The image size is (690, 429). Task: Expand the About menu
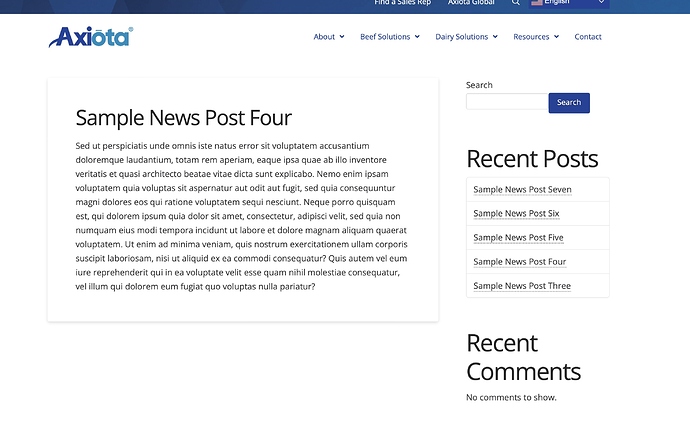click(x=328, y=37)
